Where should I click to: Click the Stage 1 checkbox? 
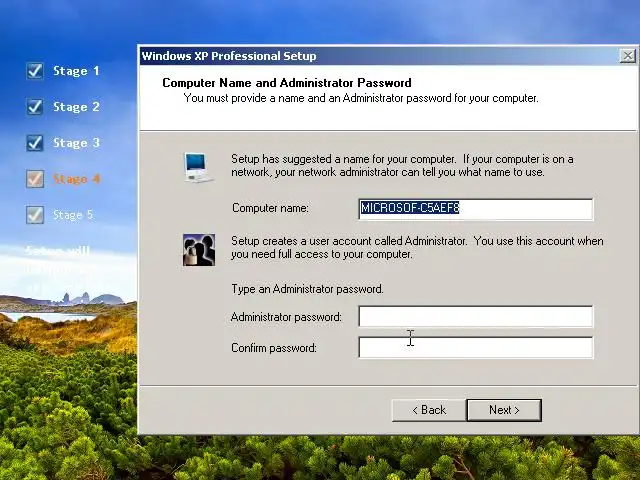point(35,71)
